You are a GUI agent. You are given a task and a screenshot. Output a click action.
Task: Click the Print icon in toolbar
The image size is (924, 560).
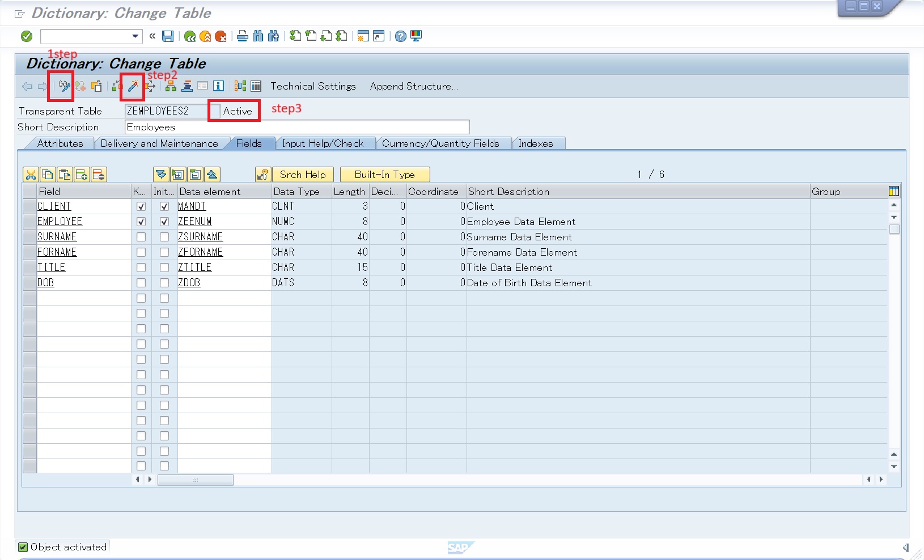pos(242,36)
